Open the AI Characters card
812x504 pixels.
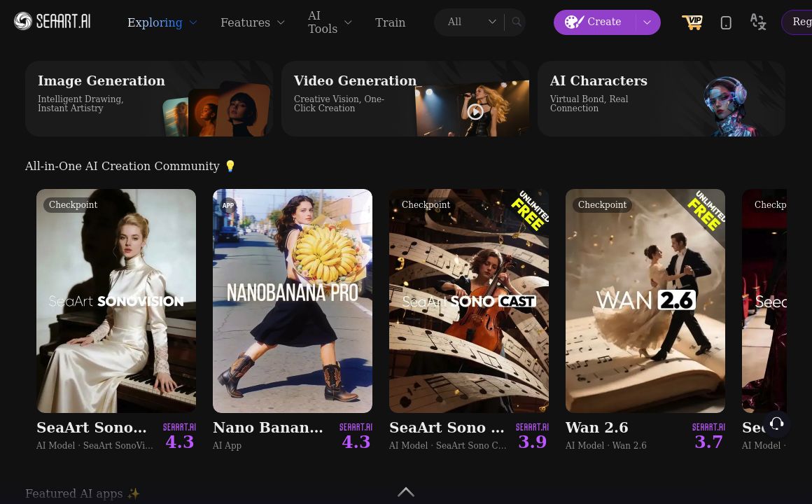tap(661, 98)
